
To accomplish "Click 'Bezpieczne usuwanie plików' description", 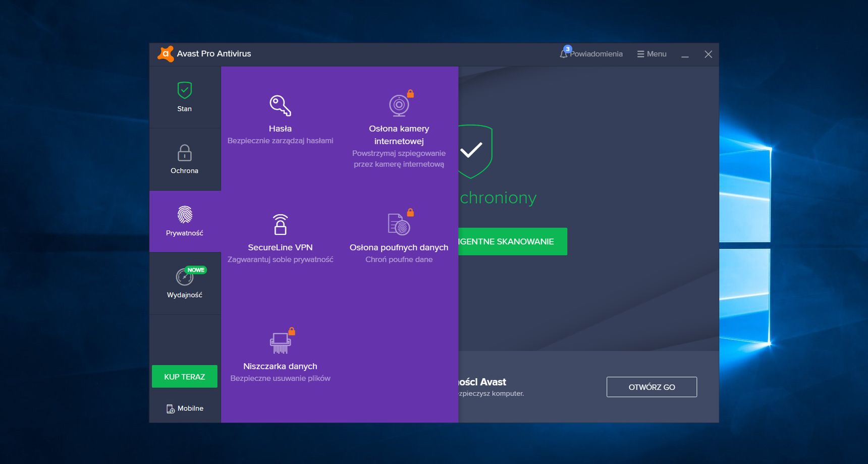I will click(x=280, y=378).
